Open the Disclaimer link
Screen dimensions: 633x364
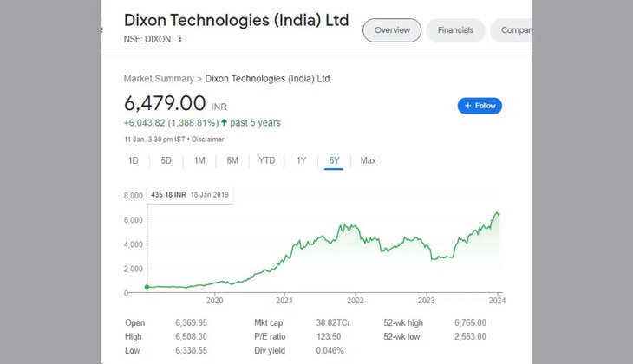point(208,140)
